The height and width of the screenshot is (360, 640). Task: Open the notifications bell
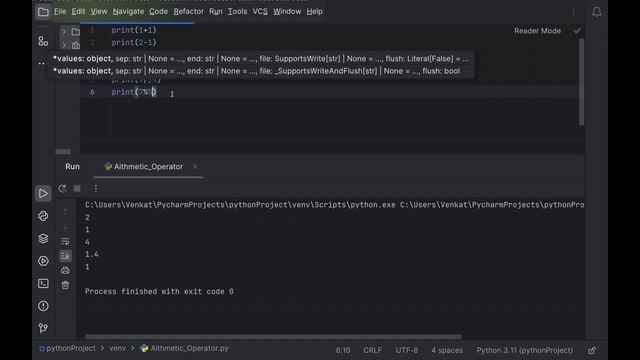[596, 12]
